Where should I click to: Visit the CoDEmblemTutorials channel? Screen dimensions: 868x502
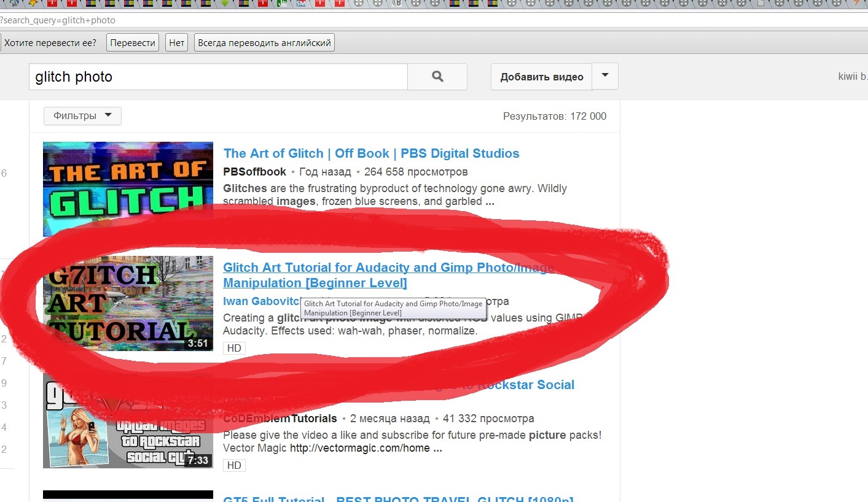280,419
